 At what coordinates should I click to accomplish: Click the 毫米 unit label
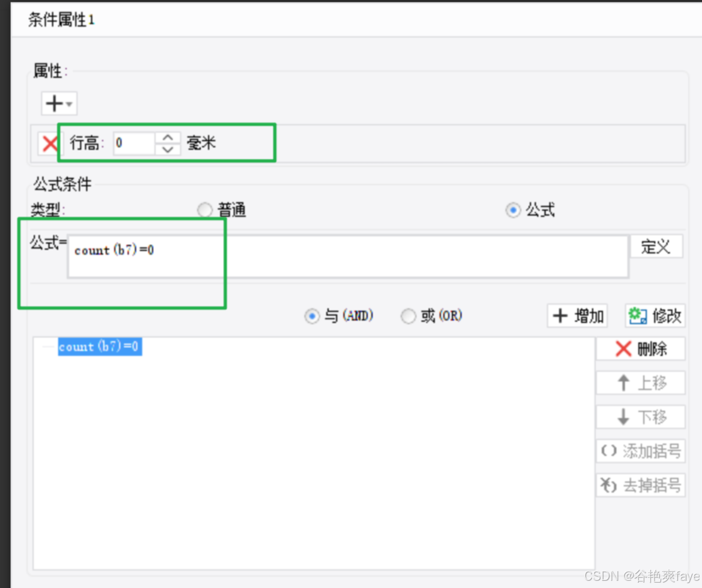(x=201, y=143)
